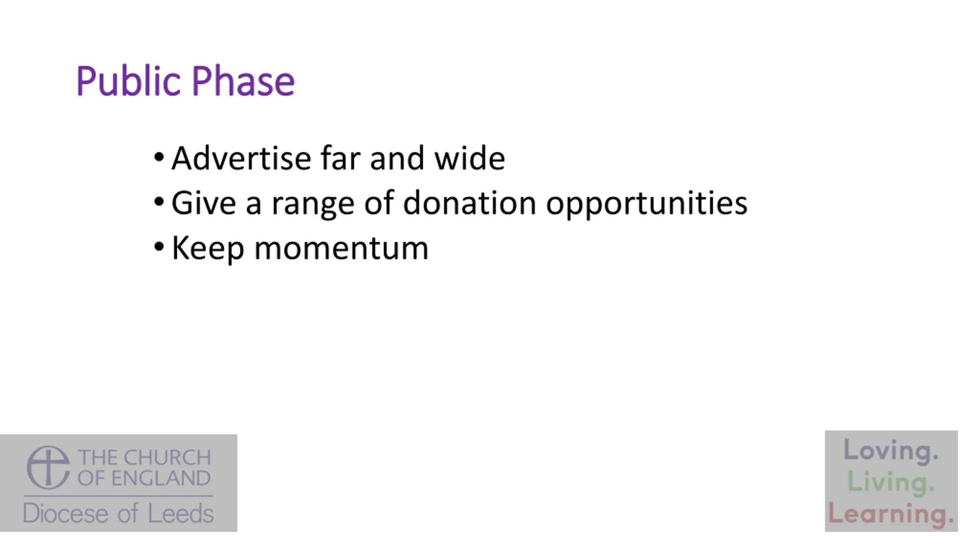980x551 pixels.
Task: Click the word "opportunities"
Action: coord(647,203)
